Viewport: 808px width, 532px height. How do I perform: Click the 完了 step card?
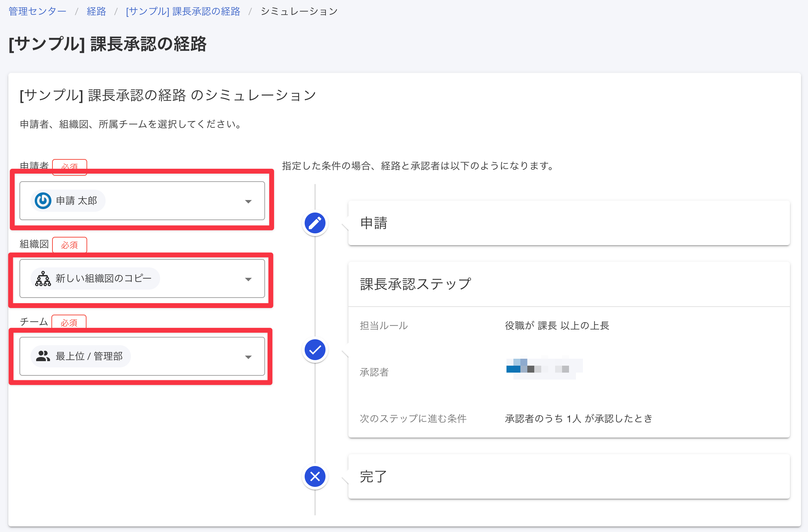[x=569, y=476]
